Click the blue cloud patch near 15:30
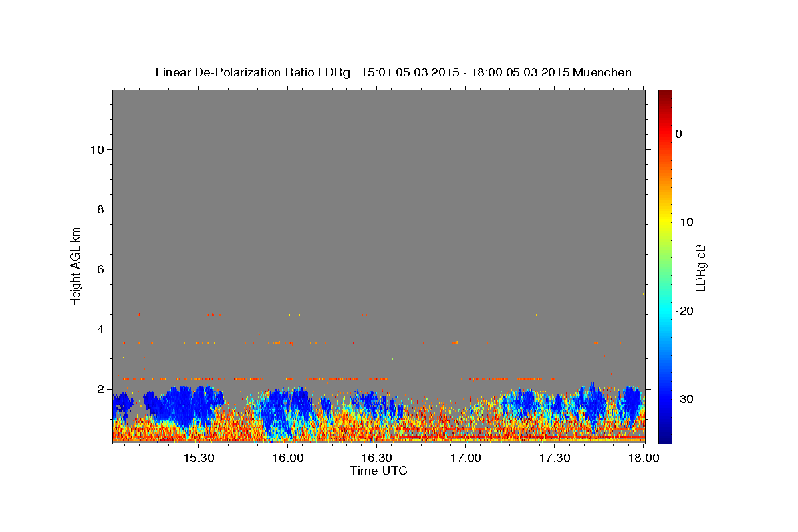Image resolution: width=798 pixels, height=532 pixels. (x=183, y=404)
